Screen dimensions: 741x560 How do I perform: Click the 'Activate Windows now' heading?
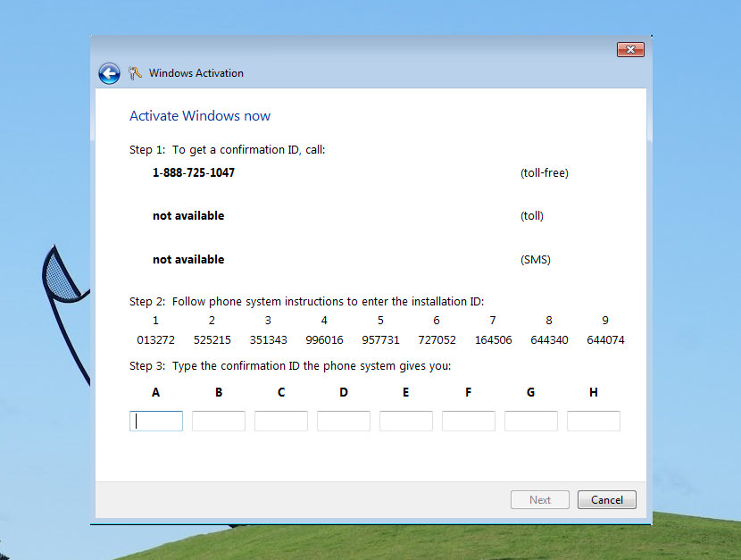click(x=200, y=116)
